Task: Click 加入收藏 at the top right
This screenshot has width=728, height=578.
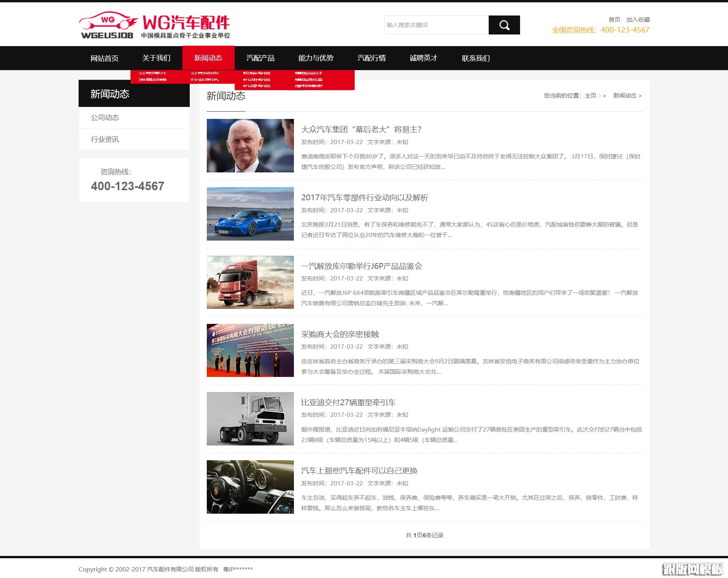Action: [638, 19]
